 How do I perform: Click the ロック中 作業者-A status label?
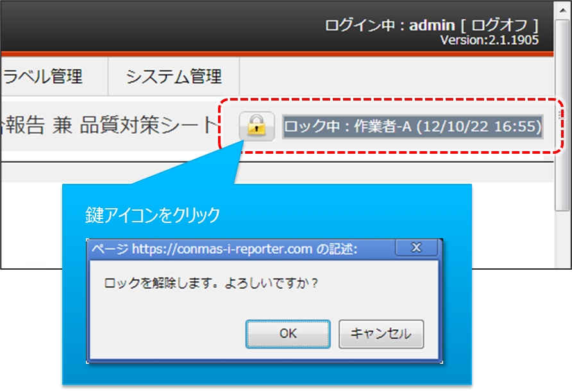point(412,126)
